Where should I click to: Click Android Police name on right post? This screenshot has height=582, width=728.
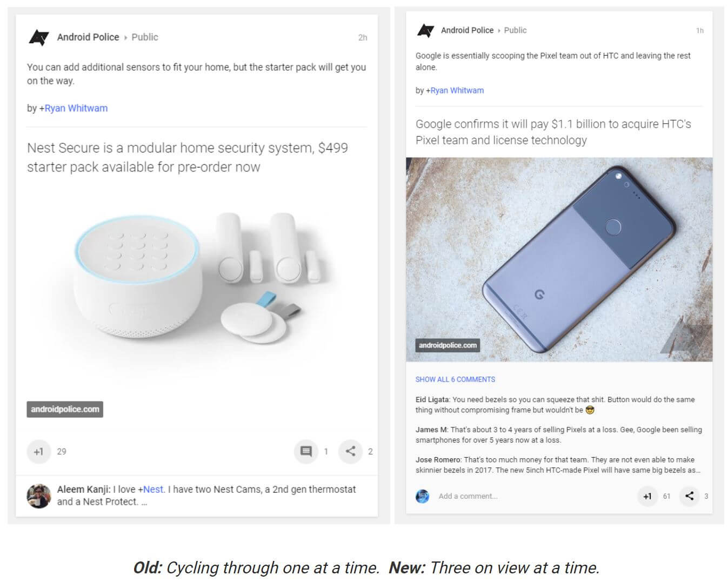467,30
